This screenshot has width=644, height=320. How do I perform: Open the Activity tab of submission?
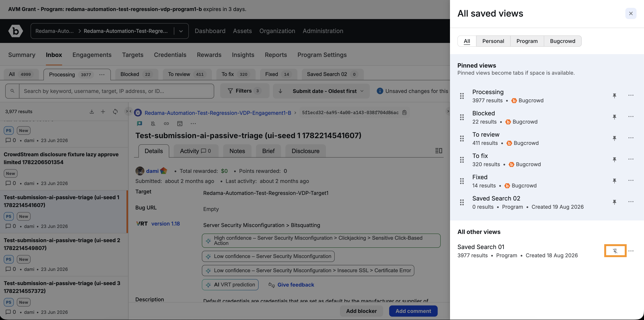196,151
